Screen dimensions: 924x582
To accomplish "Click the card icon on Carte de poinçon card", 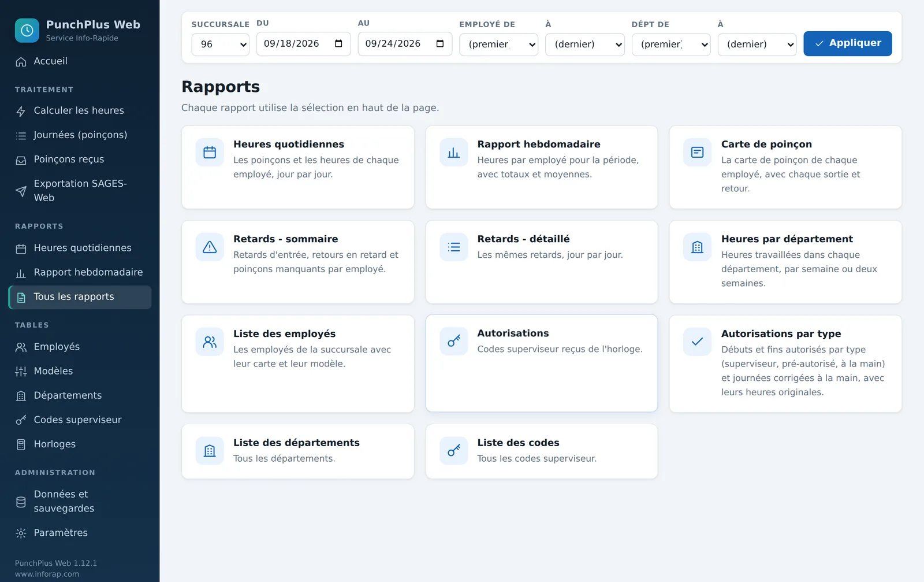I will [698, 153].
